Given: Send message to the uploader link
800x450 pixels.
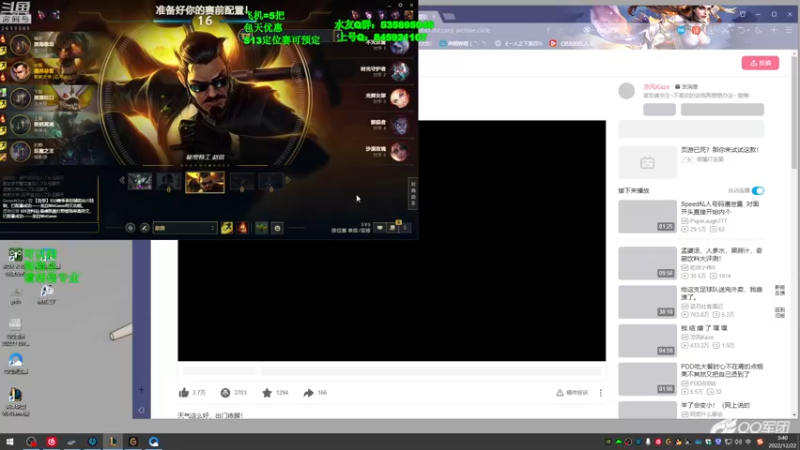Looking at the screenshot, I should tap(686, 87).
